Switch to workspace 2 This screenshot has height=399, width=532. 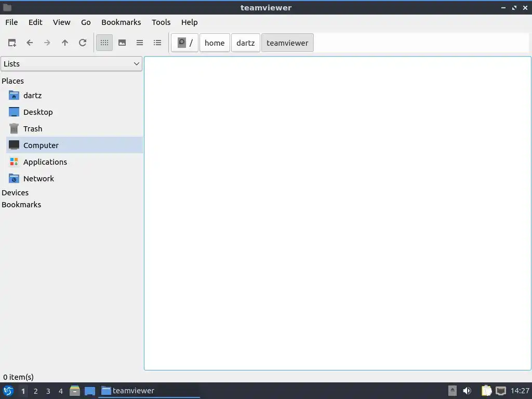pyautogui.click(x=36, y=391)
